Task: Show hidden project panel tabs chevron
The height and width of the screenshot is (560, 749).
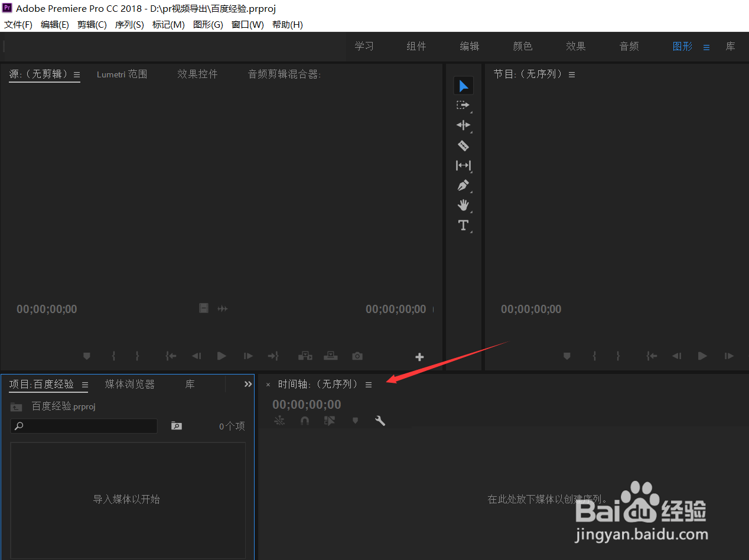Action: 248,384
